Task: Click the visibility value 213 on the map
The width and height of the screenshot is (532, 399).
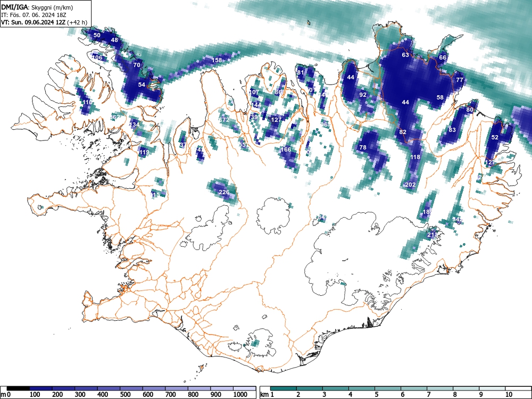Action: click(x=432, y=235)
